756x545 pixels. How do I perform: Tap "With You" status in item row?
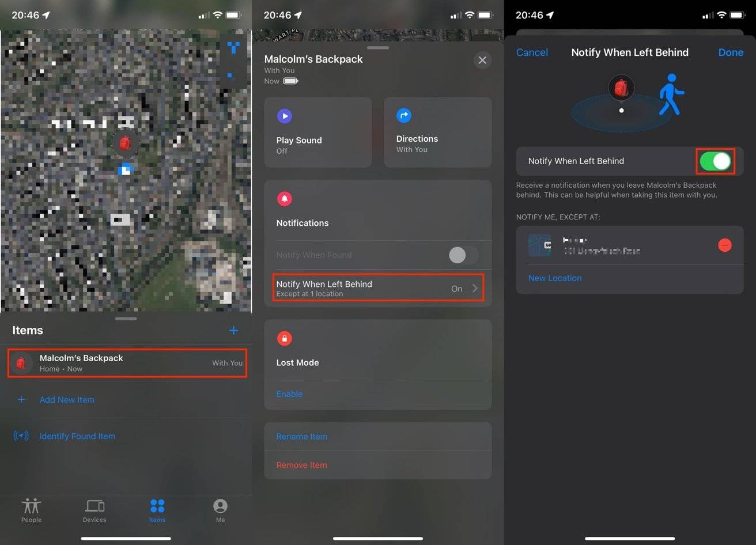(227, 363)
